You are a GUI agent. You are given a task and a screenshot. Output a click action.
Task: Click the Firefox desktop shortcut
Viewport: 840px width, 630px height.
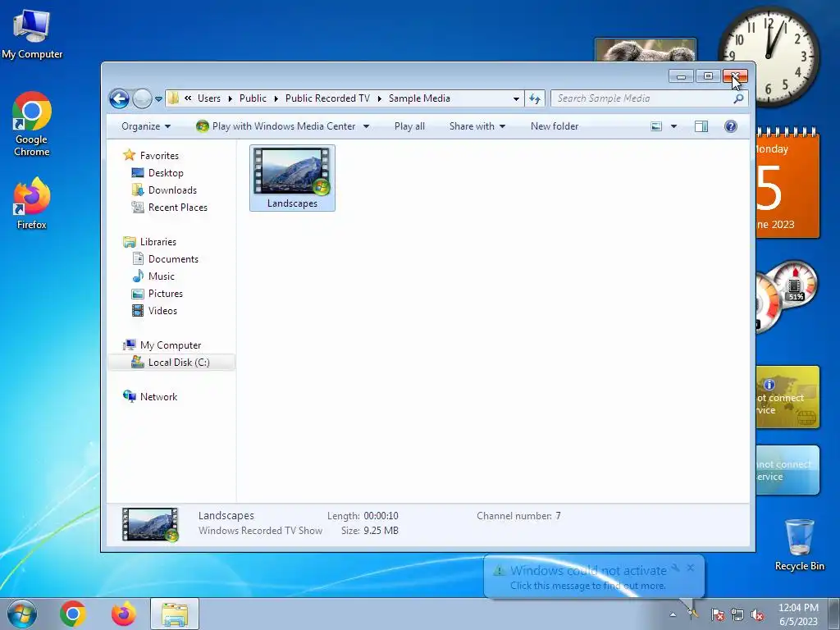(x=32, y=203)
